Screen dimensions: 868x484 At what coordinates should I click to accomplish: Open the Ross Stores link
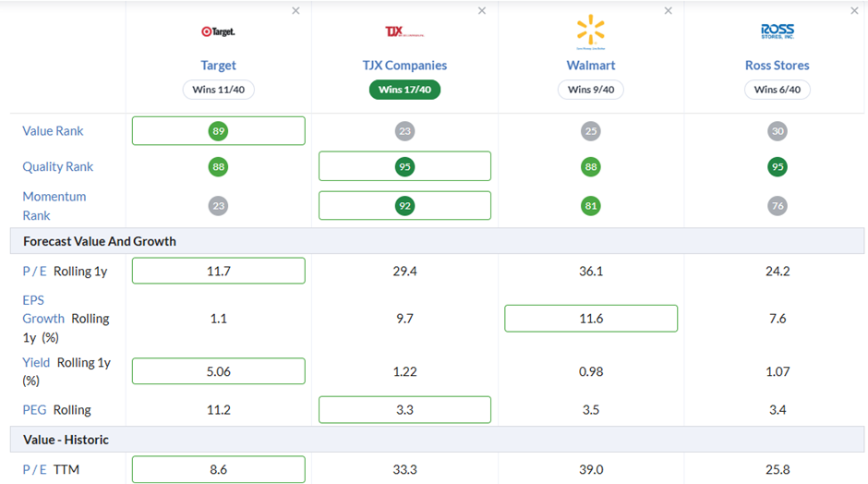[x=778, y=66]
